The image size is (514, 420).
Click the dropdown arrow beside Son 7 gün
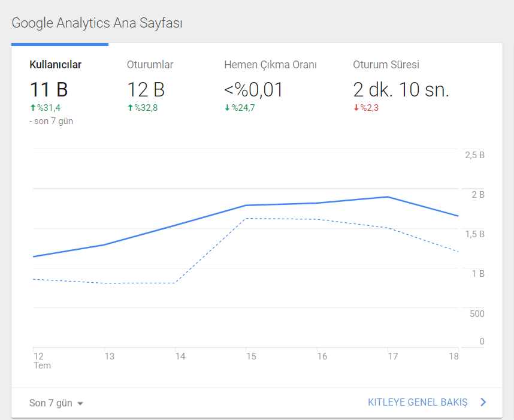click(x=80, y=404)
